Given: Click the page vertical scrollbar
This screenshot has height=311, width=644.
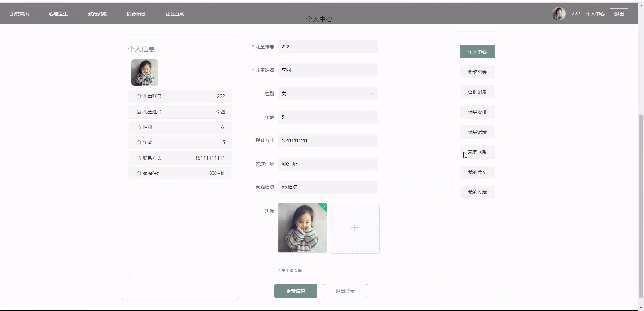Looking at the screenshot, I should coord(641,206).
